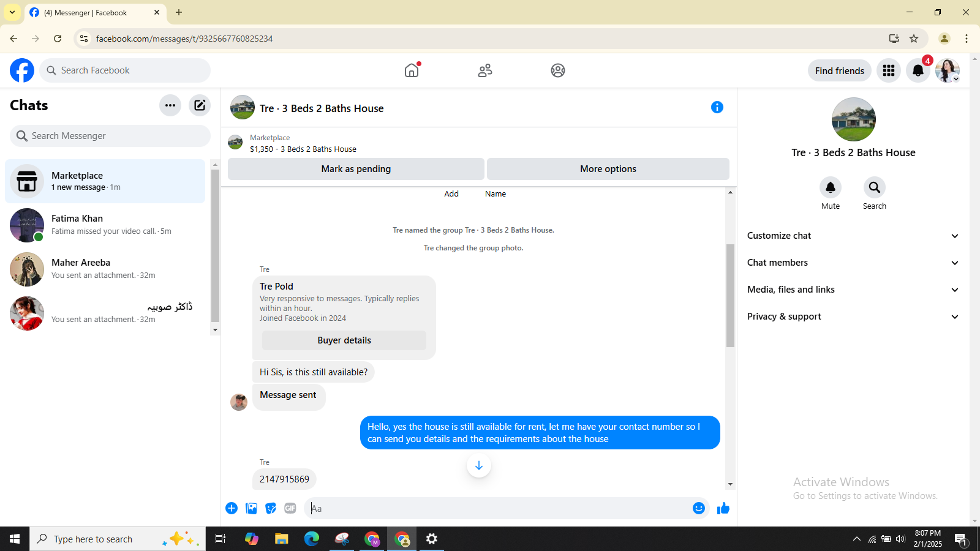Click down arrow of conversation scrollbar
The image size is (980, 551).
tap(730, 484)
